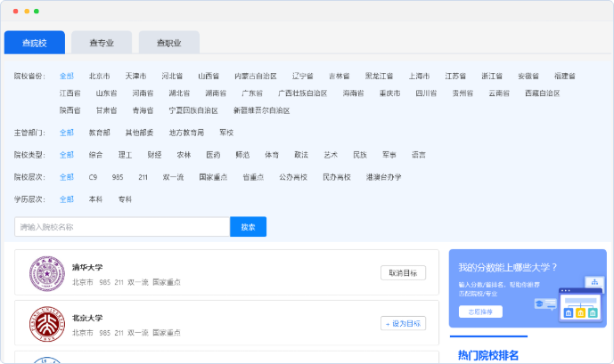The width and height of the screenshot is (614, 364).
Task: Click the Tsinghua University (清华大学) logo
Action: click(46, 273)
